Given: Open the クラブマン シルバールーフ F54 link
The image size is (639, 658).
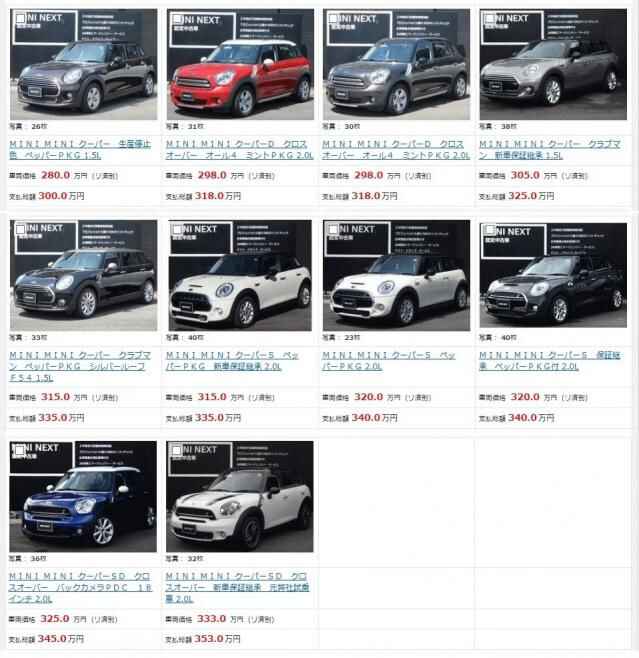Looking at the screenshot, I should click(x=80, y=366).
